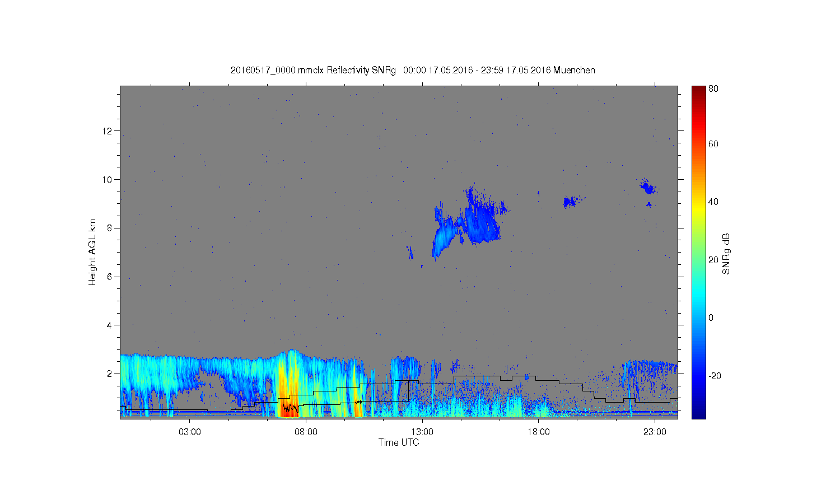
Task: Click the height tick label 10
Action: pyautogui.click(x=108, y=180)
